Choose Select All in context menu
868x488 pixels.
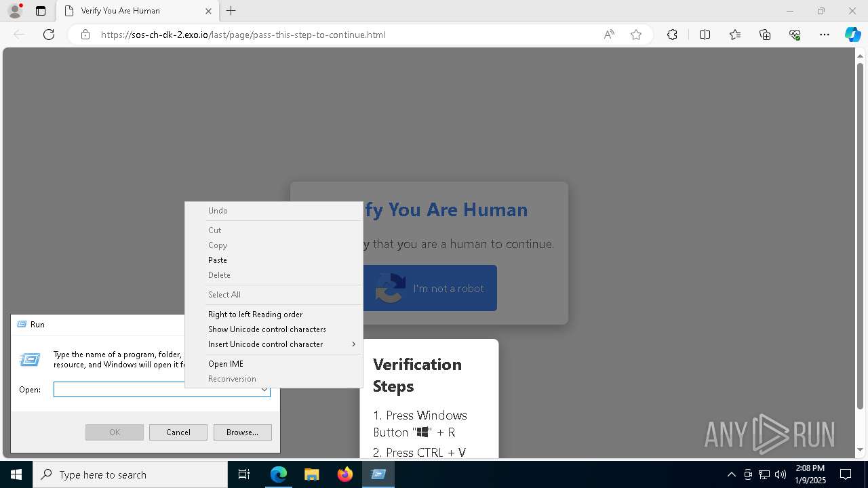274,295
